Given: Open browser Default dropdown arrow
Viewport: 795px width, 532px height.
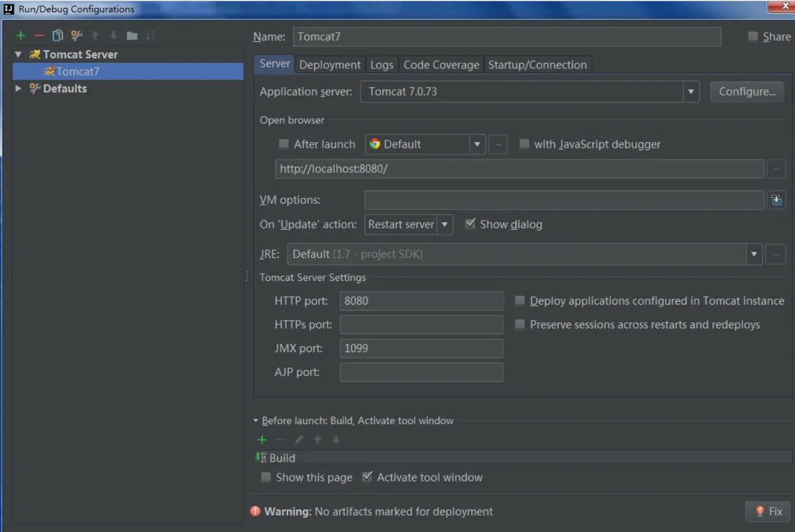Looking at the screenshot, I should click(x=477, y=144).
